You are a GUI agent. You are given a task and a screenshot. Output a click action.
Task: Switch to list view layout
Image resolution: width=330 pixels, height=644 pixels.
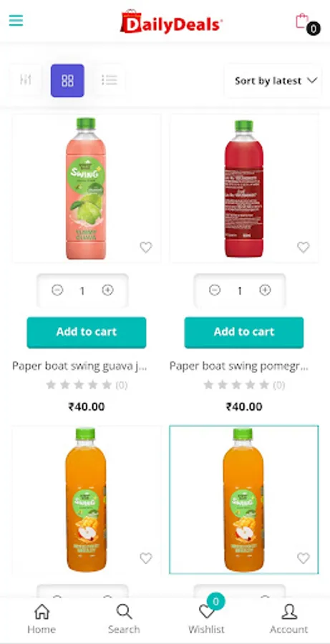point(110,80)
